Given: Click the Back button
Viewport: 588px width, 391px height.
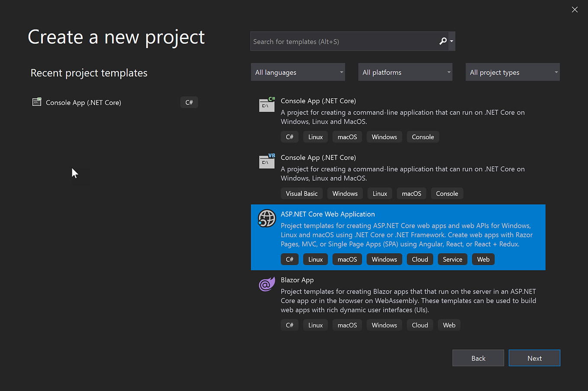Looking at the screenshot, I should pyautogui.click(x=478, y=358).
